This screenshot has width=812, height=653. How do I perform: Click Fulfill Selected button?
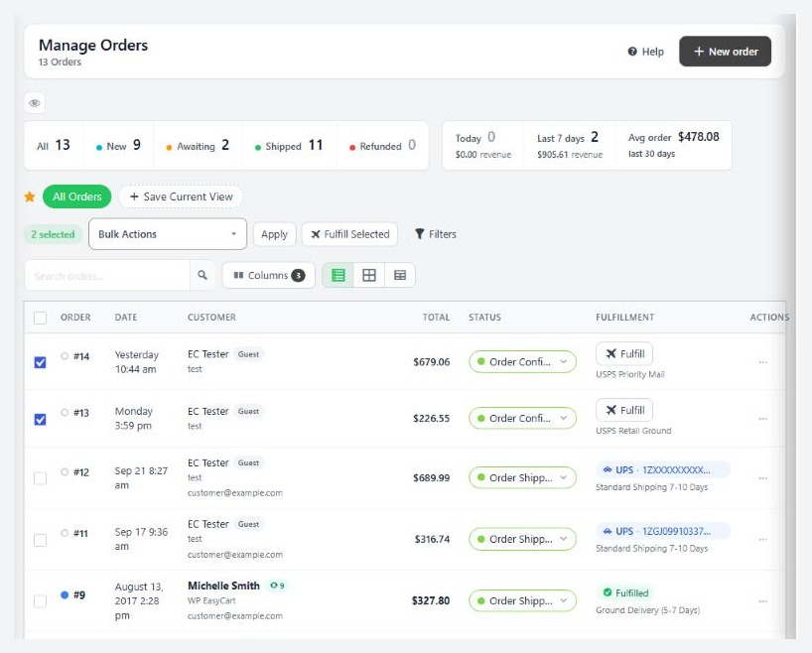click(349, 234)
